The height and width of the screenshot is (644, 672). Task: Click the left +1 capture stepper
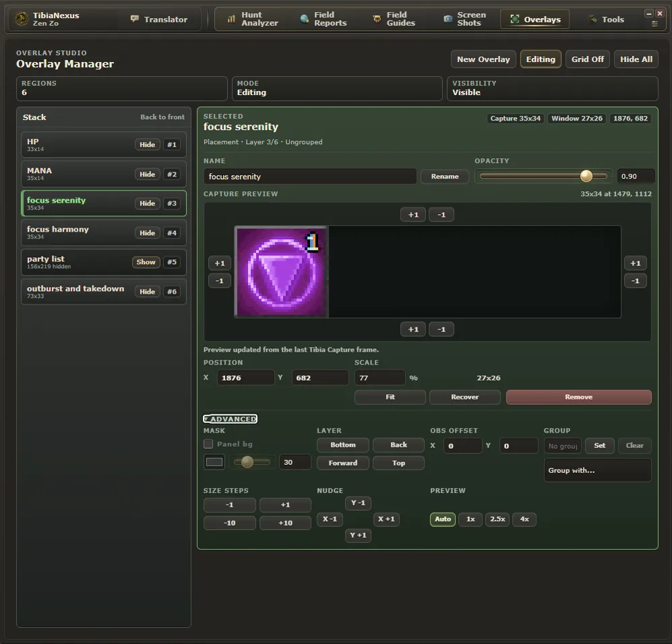(220, 263)
